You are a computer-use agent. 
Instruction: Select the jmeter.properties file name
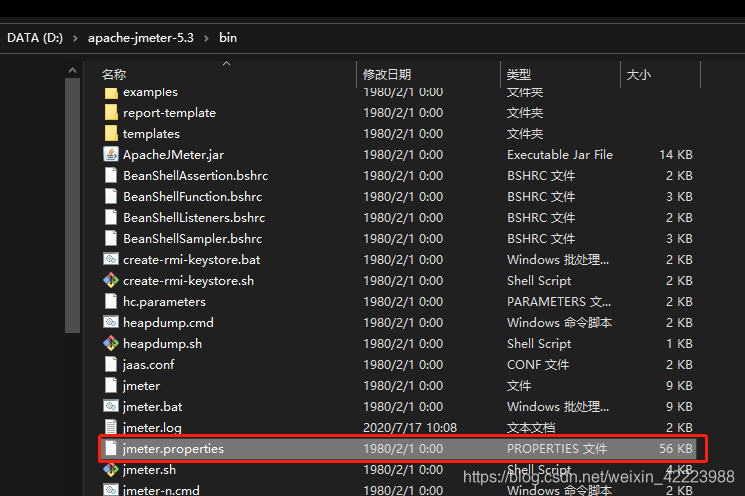173,448
